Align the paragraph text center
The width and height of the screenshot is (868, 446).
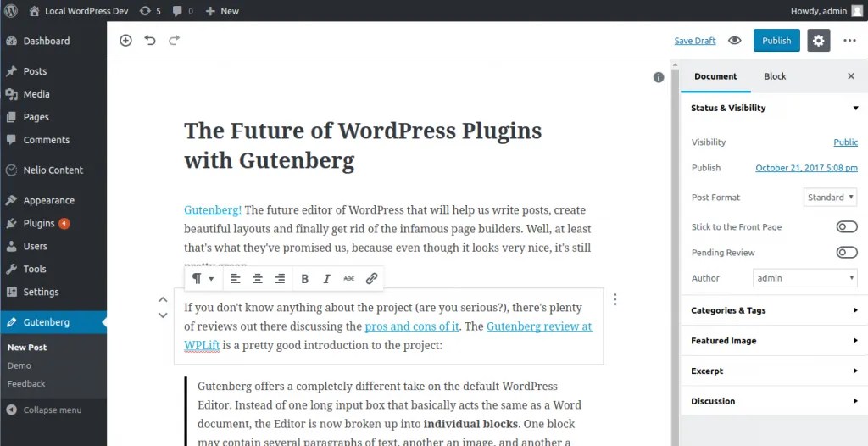pos(258,279)
